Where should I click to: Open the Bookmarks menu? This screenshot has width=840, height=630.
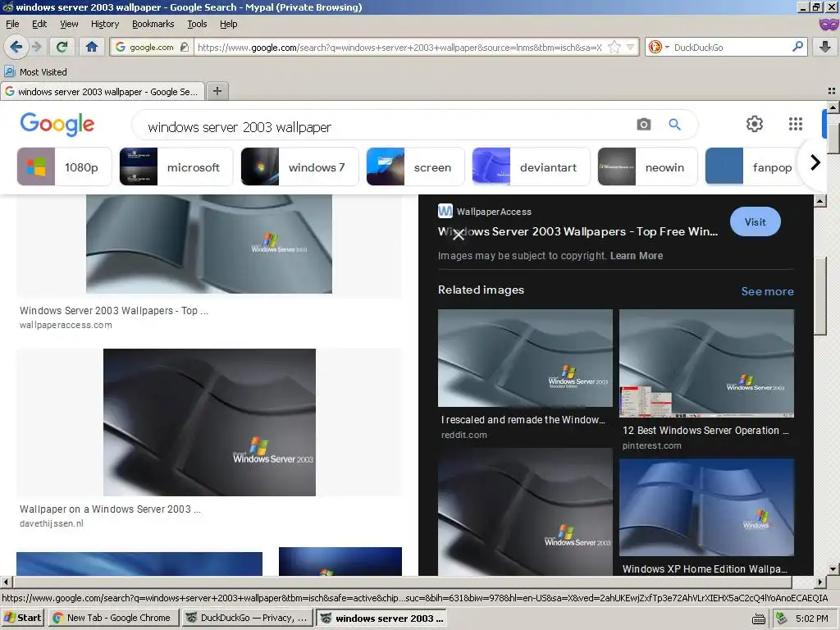pos(153,24)
